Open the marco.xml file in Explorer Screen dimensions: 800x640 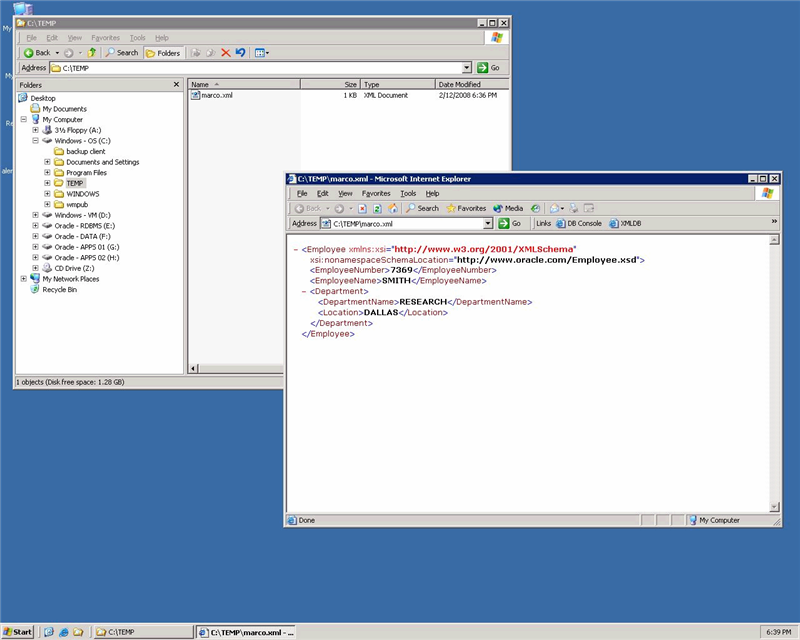[x=216, y=95]
